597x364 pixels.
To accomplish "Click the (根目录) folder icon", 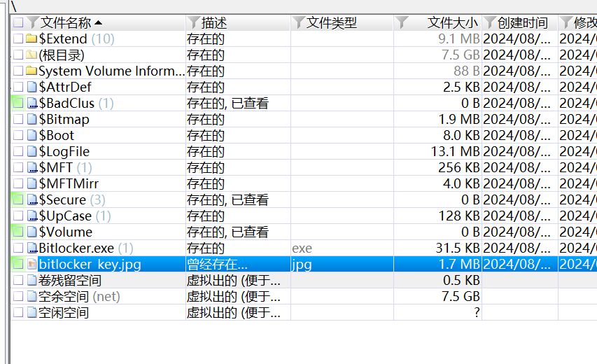I will 31,55.
